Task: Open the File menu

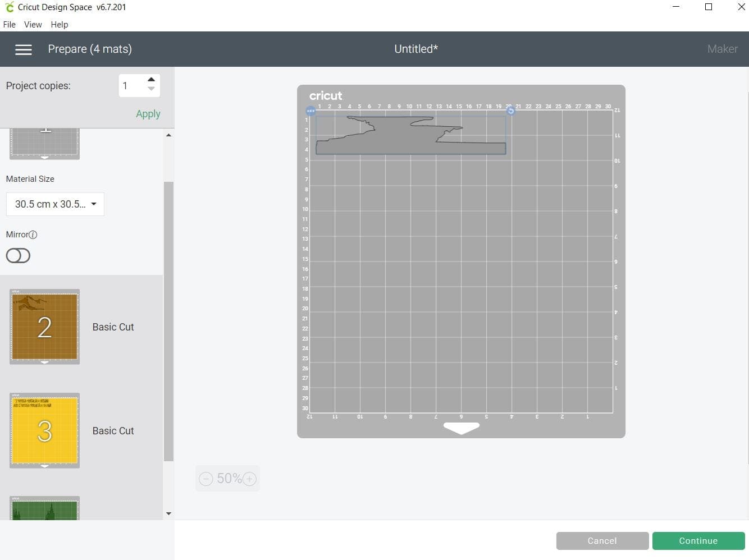Action: (x=10, y=25)
